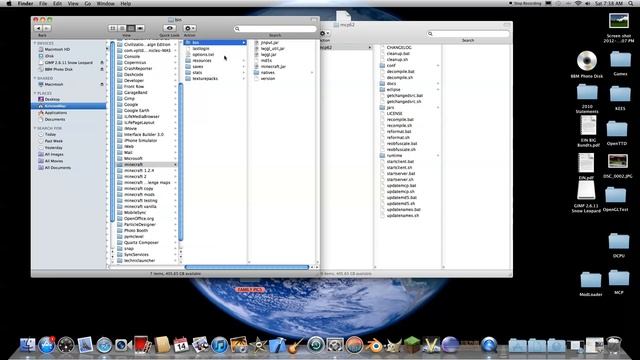Switch Finder to column view
This screenshot has width=640, height=360.
click(x=131, y=28)
